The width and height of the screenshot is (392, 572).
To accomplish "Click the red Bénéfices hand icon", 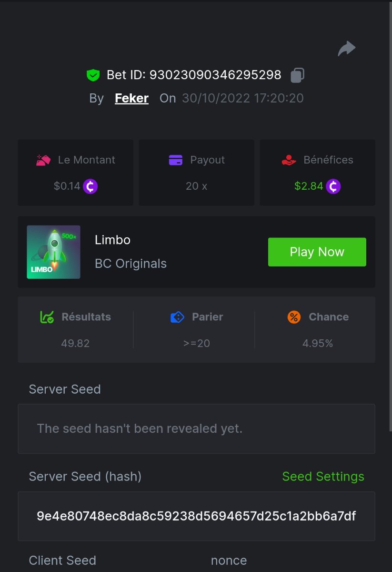I will 289,160.
